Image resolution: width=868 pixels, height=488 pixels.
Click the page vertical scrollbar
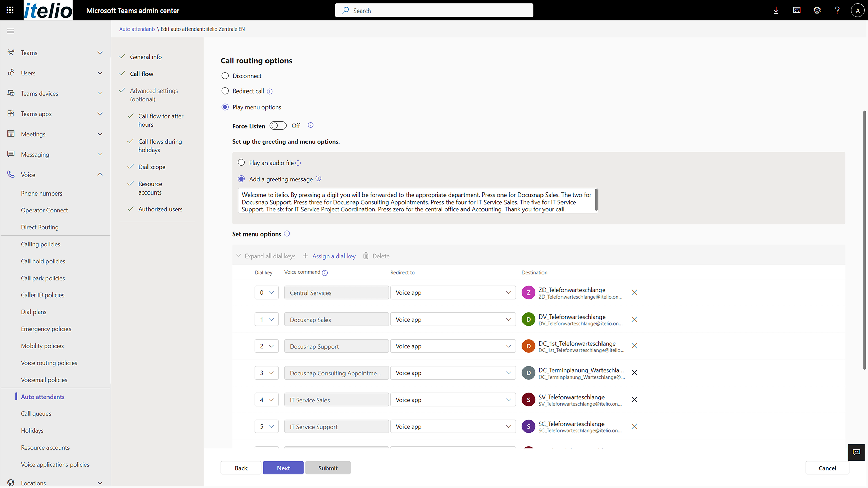click(865, 240)
